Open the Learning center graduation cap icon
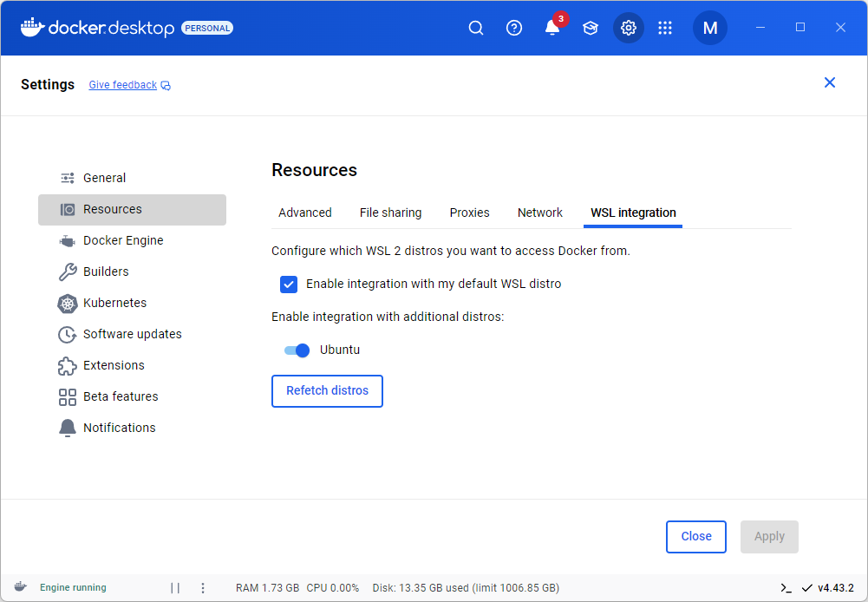 point(591,28)
